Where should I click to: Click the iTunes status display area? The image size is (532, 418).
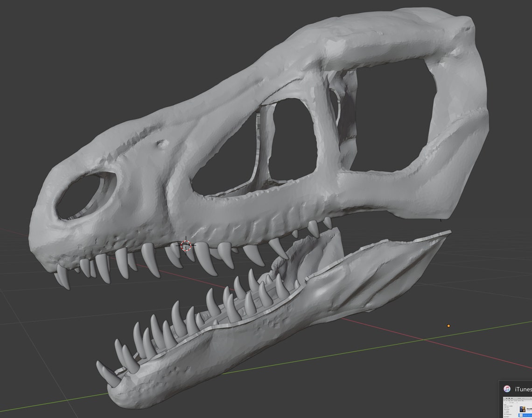click(519, 398)
